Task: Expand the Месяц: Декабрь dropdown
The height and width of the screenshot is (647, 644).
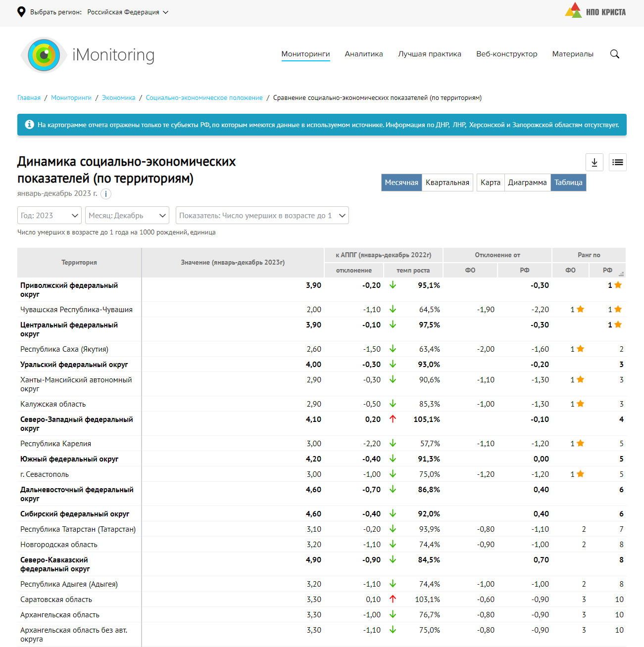Action: [127, 216]
